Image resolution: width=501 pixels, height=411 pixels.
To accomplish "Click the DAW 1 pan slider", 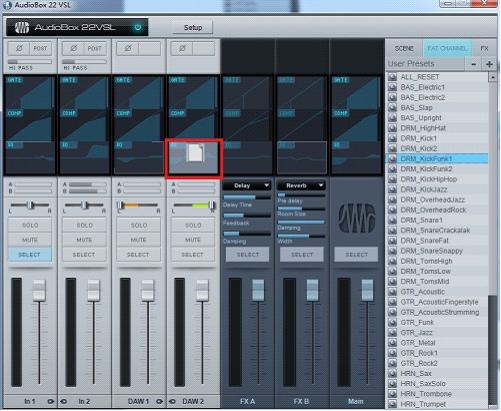I will 138,205.
